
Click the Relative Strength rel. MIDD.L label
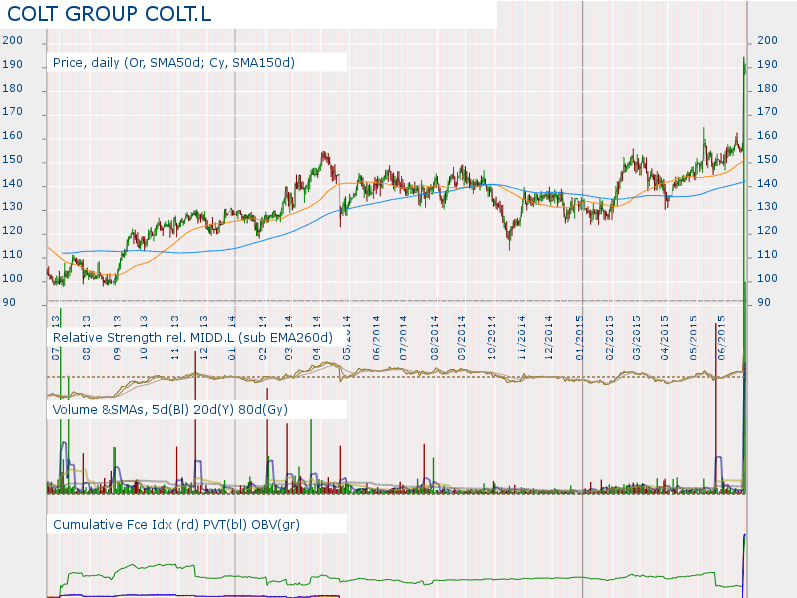[x=193, y=338]
